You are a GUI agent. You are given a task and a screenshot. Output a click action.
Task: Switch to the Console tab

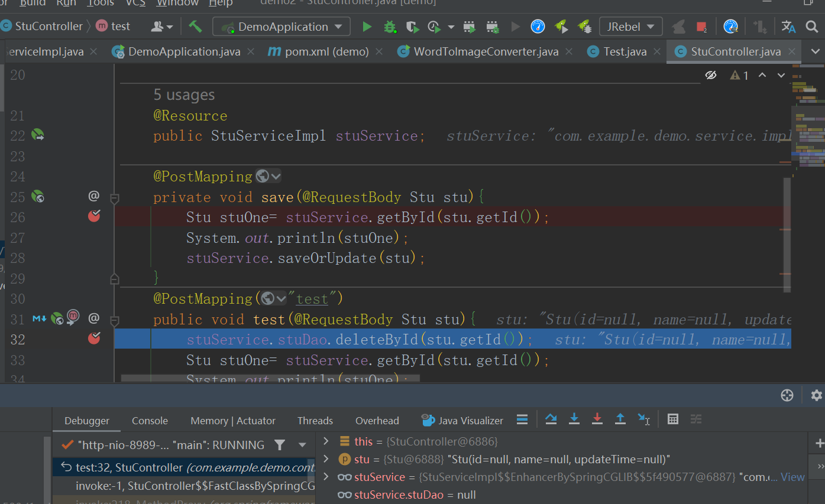point(150,421)
